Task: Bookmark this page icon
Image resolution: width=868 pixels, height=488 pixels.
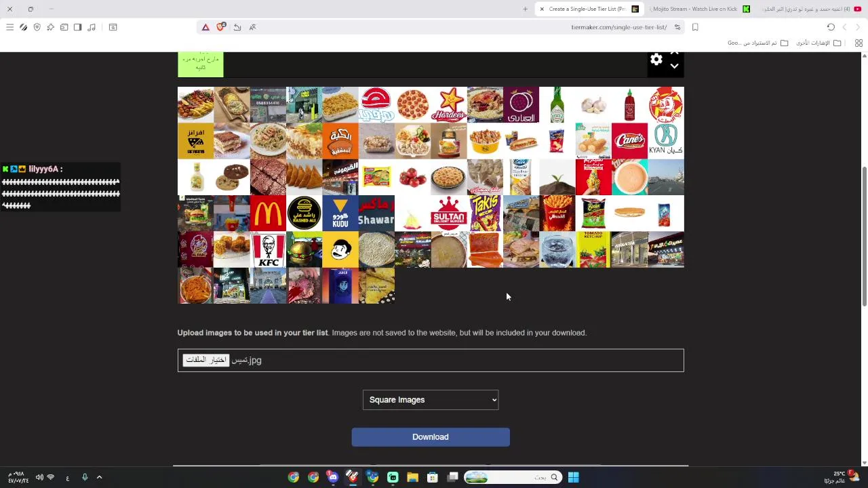Action: [695, 27]
